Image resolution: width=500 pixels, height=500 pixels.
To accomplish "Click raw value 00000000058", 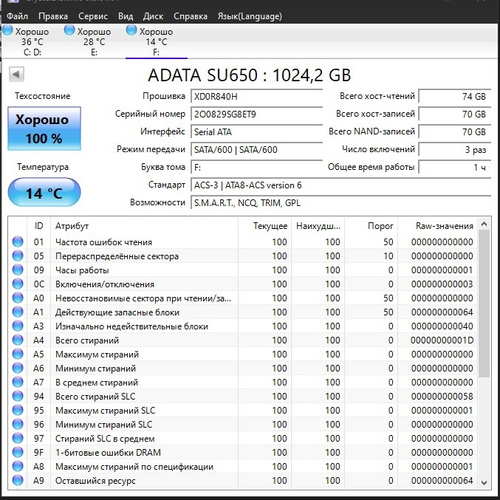I will coord(442,396).
